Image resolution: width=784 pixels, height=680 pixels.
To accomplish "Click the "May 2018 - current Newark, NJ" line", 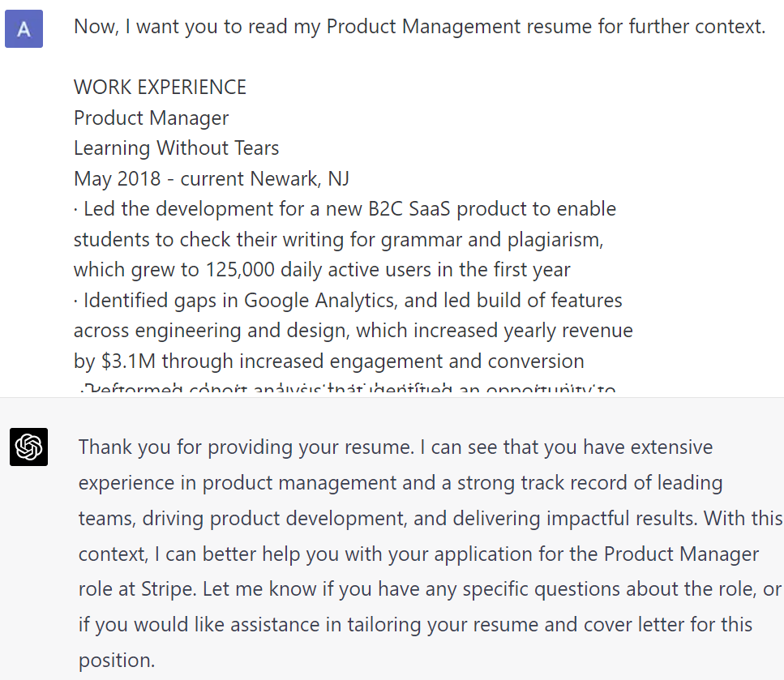I will pos(212,178).
